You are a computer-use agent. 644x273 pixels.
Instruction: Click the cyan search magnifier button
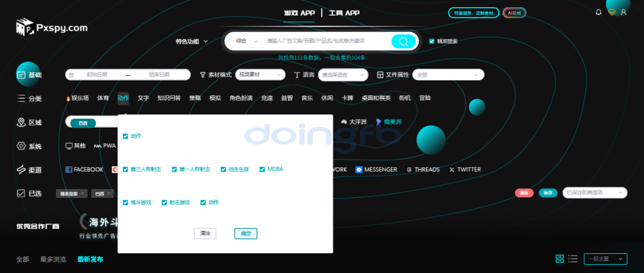403,41
